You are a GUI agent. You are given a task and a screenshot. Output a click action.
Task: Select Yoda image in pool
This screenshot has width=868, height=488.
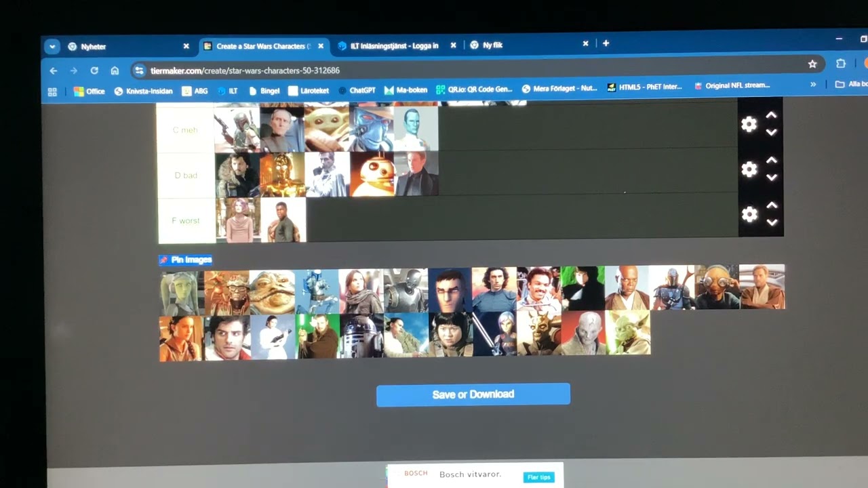pos(629,333)
